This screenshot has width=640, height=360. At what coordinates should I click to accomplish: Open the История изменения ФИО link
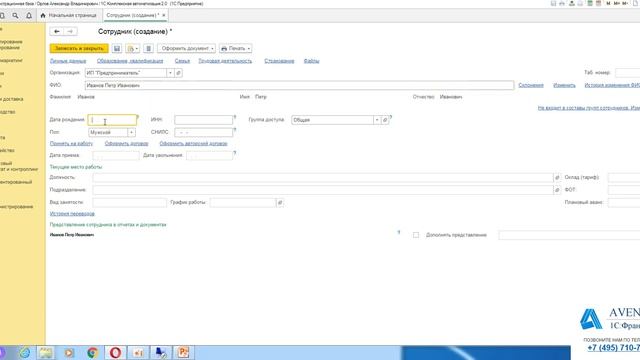pos(612,85)
